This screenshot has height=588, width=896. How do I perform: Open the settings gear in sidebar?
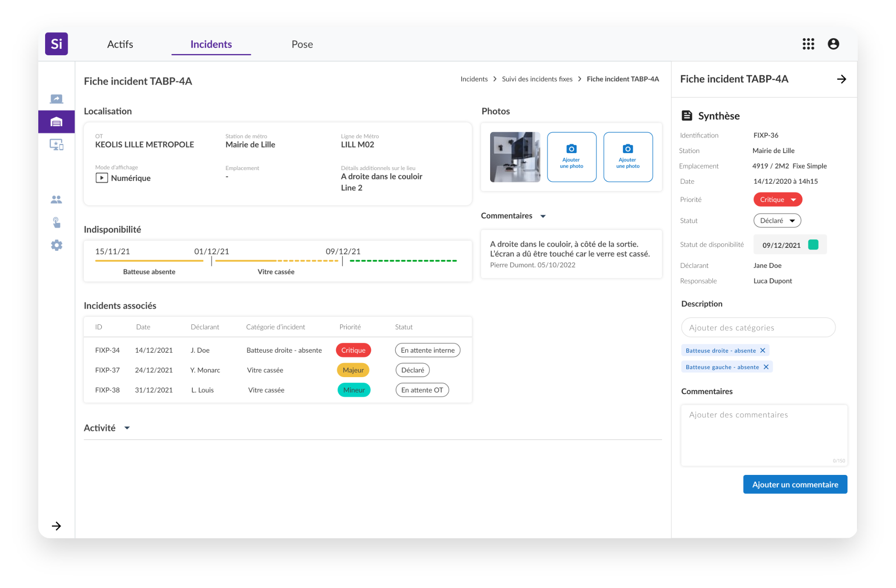click(56, 245)
